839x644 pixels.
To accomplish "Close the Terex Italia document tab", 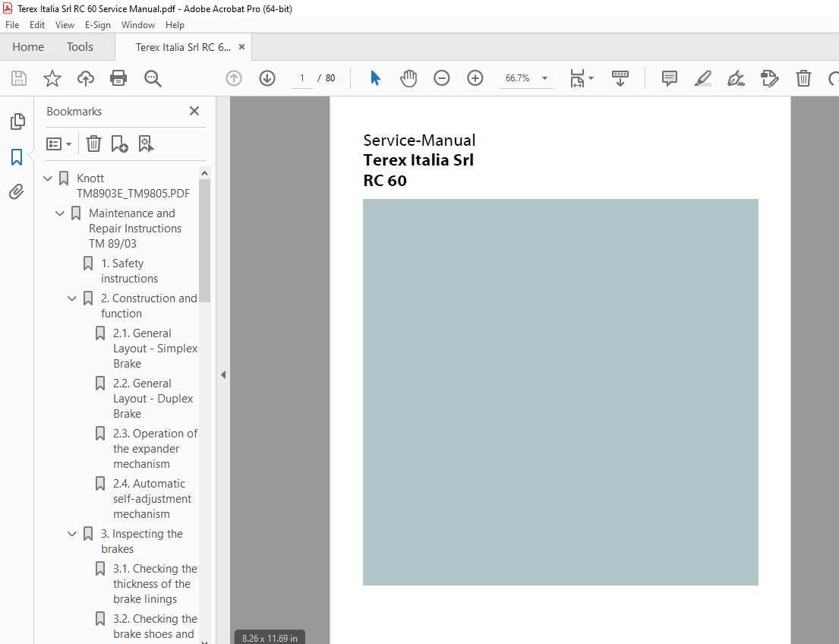I will [x=242, y=47].
